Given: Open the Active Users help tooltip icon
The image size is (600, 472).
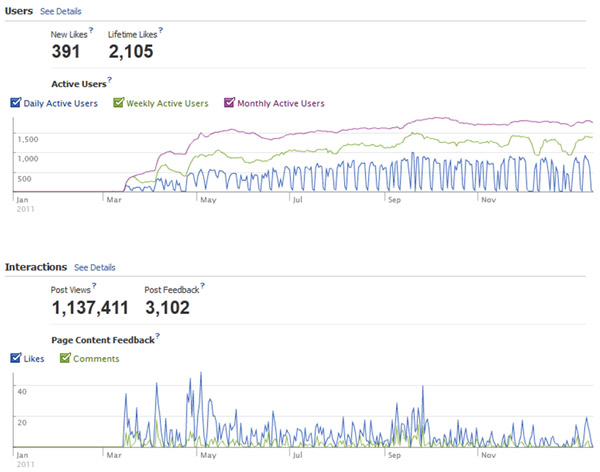Looking at the screenshot, I should click(x=109, y=80).
